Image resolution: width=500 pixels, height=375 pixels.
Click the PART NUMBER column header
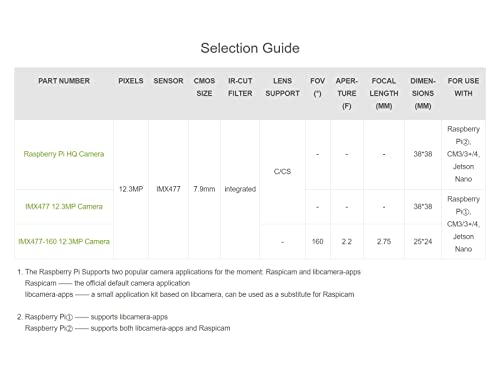pos(64,81)
